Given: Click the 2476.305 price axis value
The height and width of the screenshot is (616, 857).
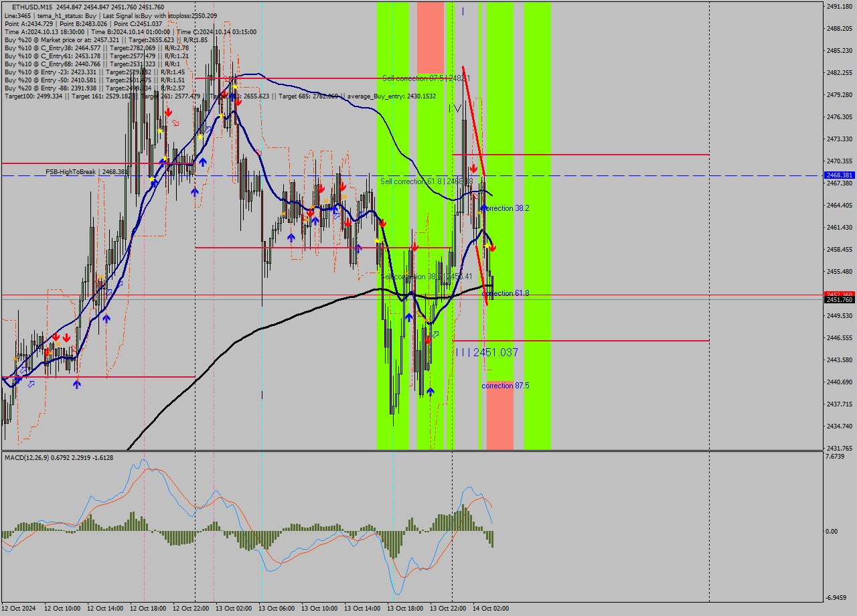Looking at the screenshot, I should pyautogui.click(x=839, y=117).
